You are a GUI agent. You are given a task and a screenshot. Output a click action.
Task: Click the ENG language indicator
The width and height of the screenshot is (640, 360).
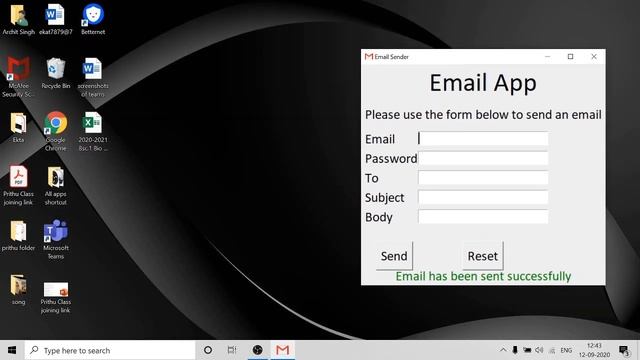(x=566, y=350)
